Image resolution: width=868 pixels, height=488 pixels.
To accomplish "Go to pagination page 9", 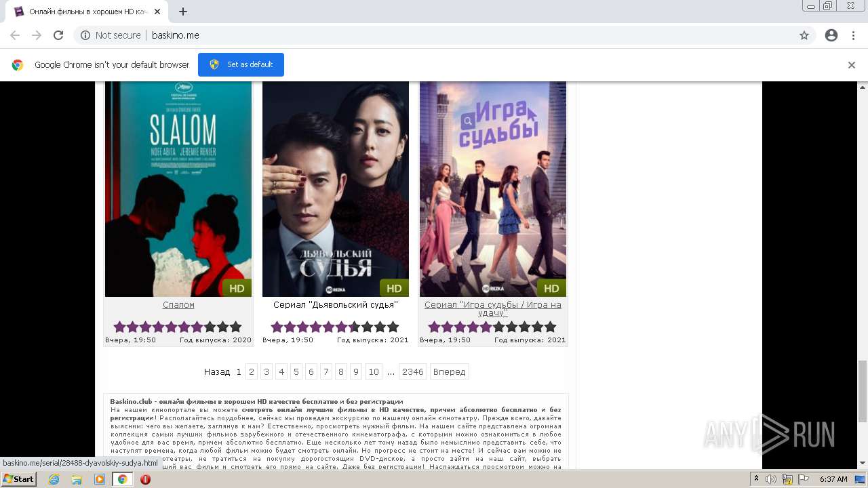I will (356, 371).
